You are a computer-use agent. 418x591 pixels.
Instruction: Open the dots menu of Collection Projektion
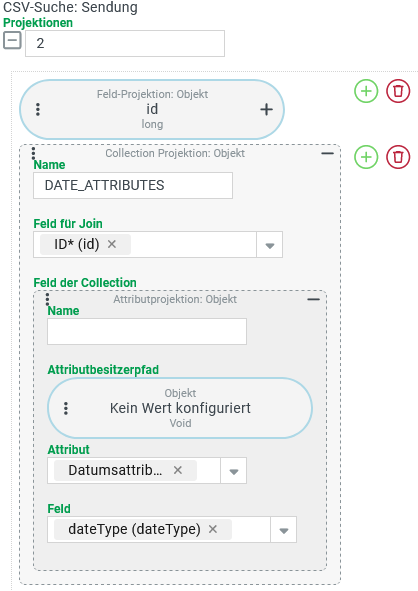click(34, 153)
